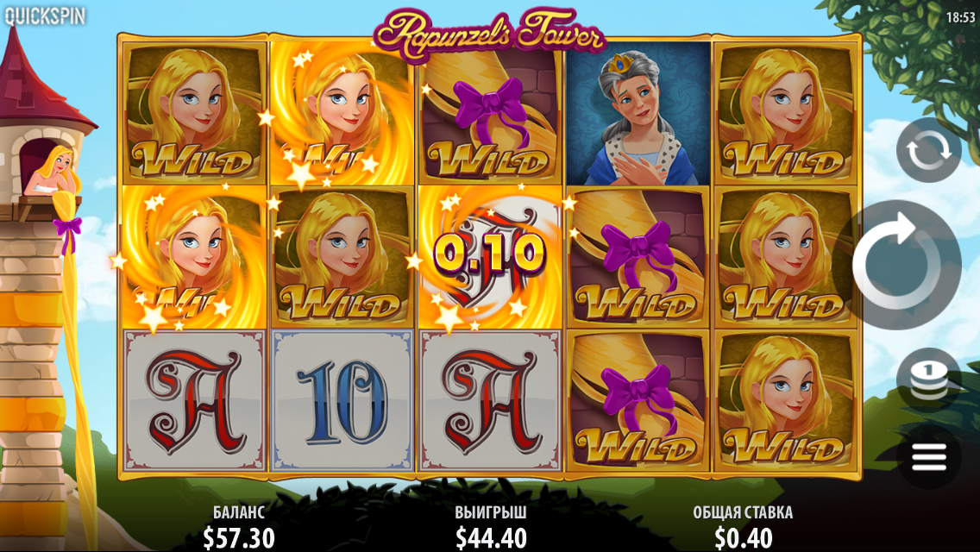Click the bottom-left red A symbol
The height and width of the screenshot is (552, 980).
pos(194,401)
